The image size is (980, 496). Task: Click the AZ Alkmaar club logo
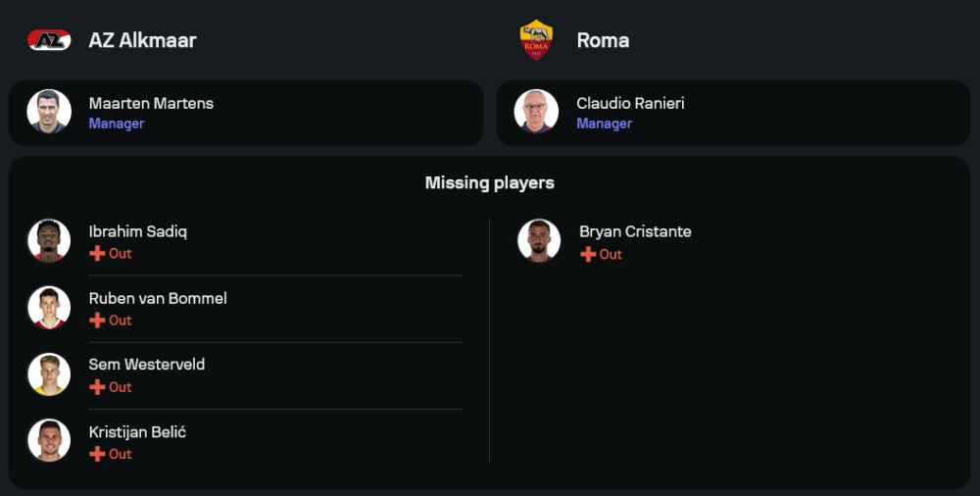pyautogui.click(x=49, y=40)
